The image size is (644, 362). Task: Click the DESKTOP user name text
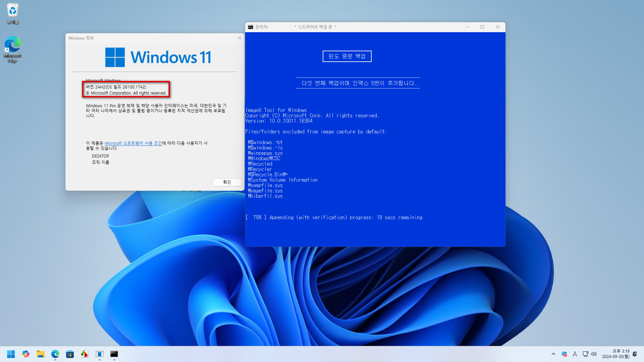coord(100,156)
